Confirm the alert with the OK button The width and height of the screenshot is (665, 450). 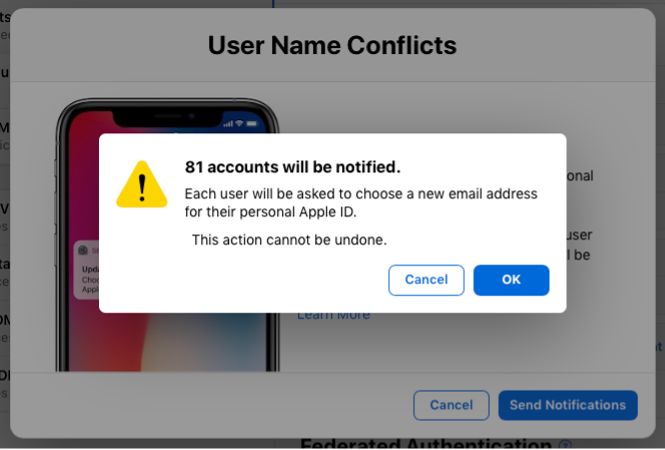(511, 280)
